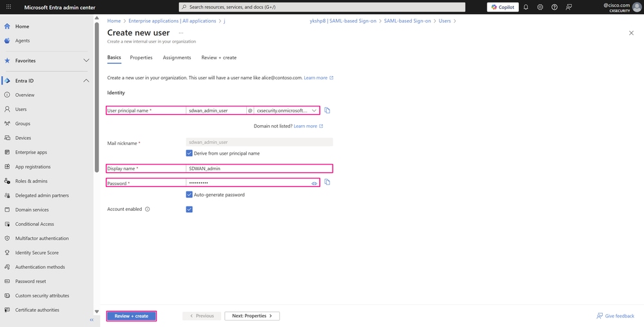Open the ellipsis menu beside Create new user
Image resolution: width=644 pixels, height=327 pixels.
[x=181, y=33]
